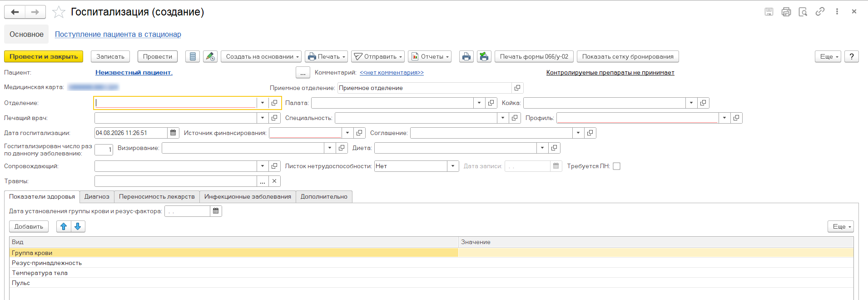
Task: Click the Добавить button
Action: tap(29, 226)
